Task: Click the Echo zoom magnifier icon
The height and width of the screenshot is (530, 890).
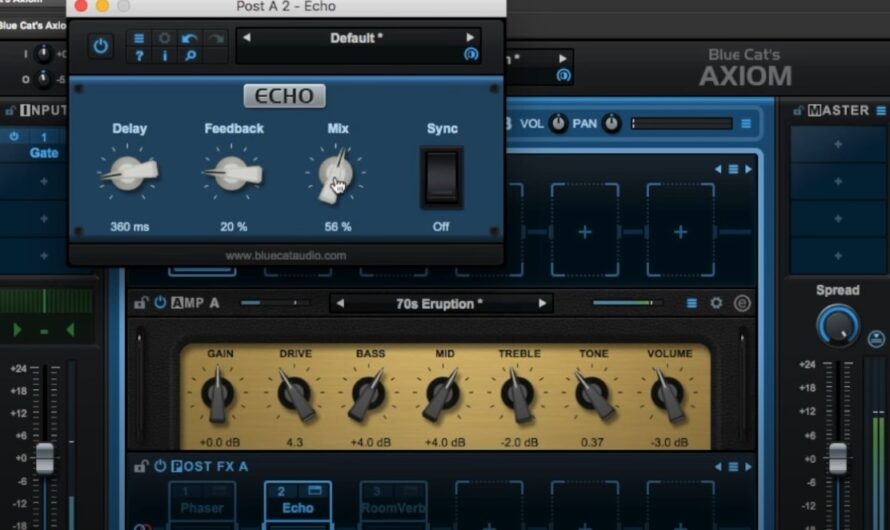Action: (x=191, y=56)
